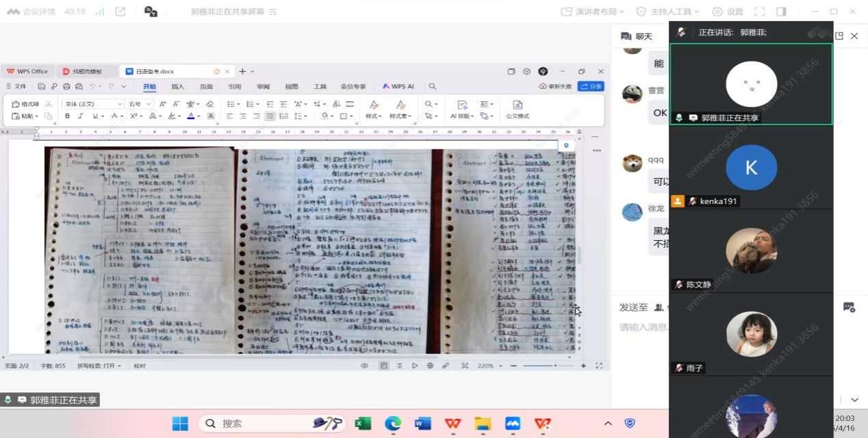Screen dimensions: 868x438
Task: Open Microsoft Edge from the taskbar
Action: click(393, 424)
